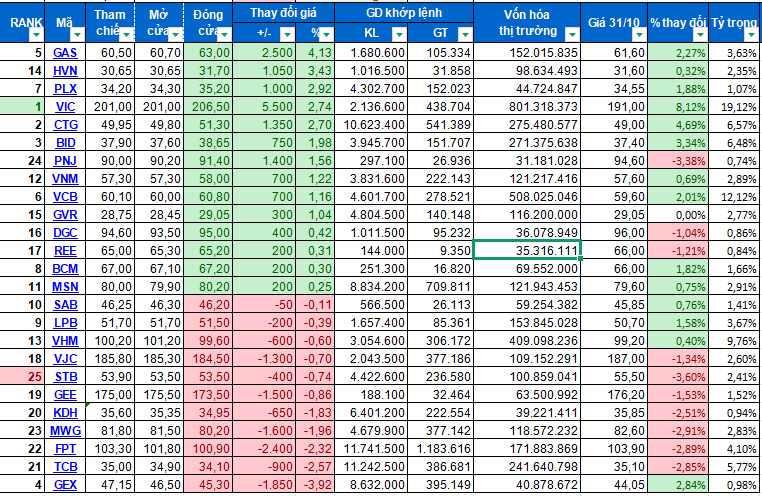The width and height of the screenshot is (762, 496).
Task: Select CTG volume cell 10.623.400
Action: coord(371,124)
